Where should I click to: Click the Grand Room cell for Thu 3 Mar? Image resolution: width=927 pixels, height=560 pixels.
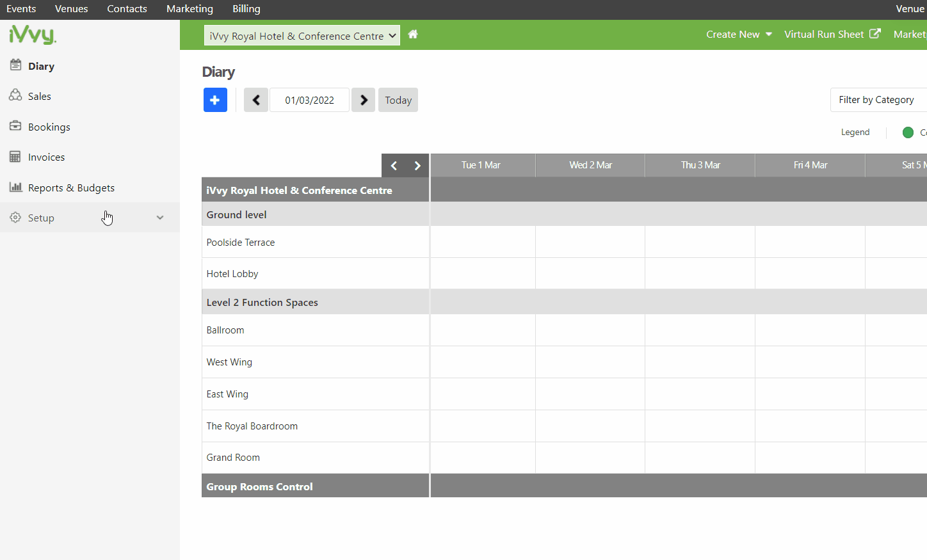click(700, 458)
